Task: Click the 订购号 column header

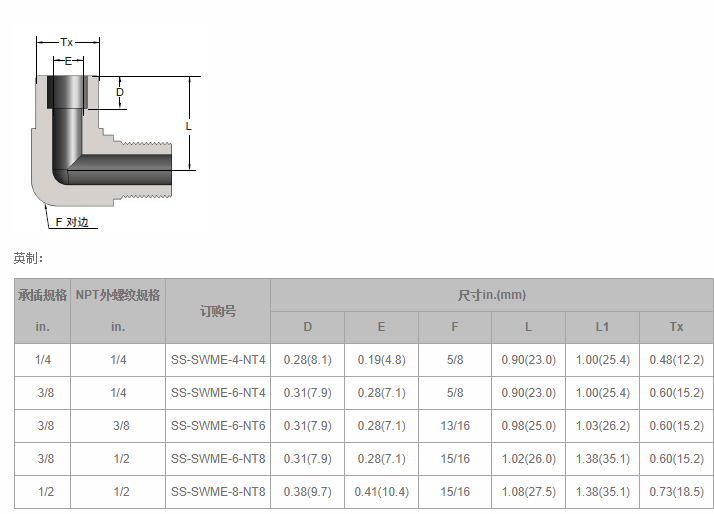Action: 218,311
